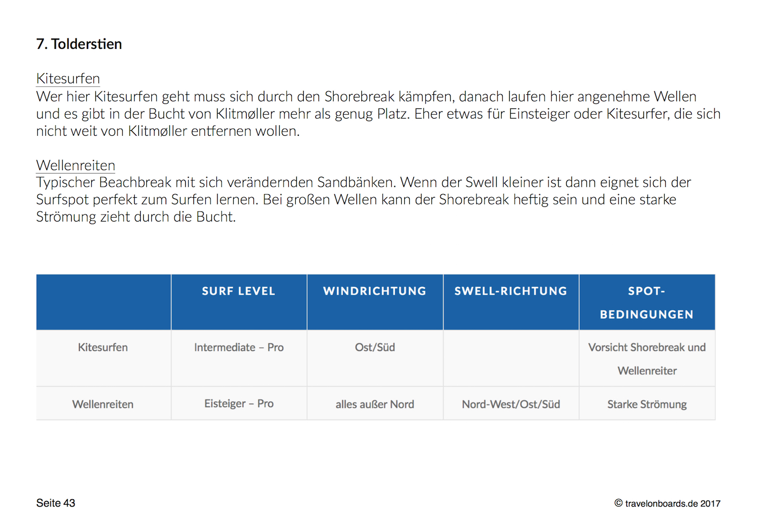The height and width of the screenshot is (532, 757).
Task: Click the 'Eisteiger – Pro' table cell
Action: (239, 404)
